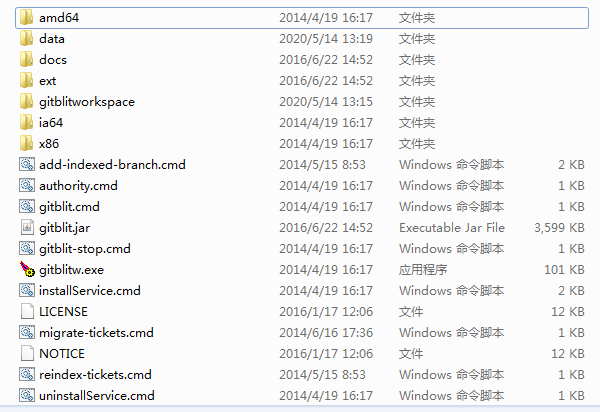
Task: Select the docs folder name
Action: point(53,60)
